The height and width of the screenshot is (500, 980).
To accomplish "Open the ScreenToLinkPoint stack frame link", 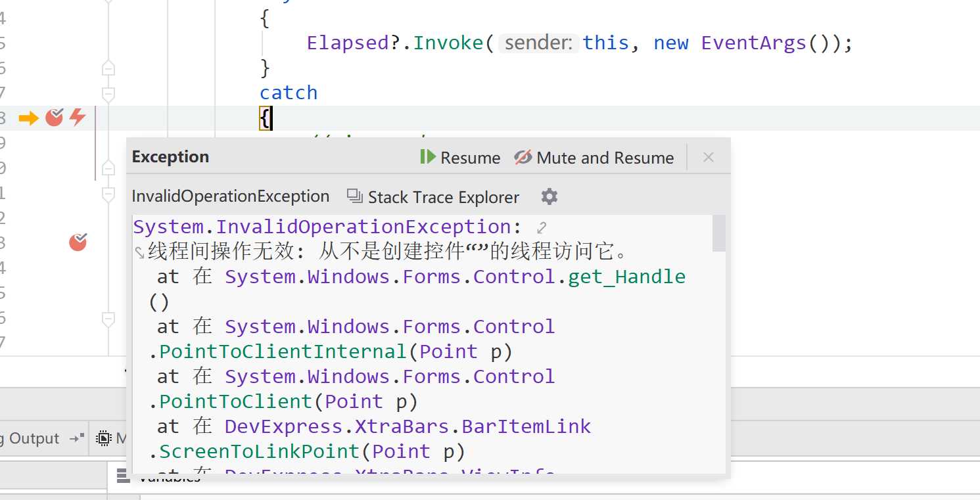I will (x=259, y=451).
